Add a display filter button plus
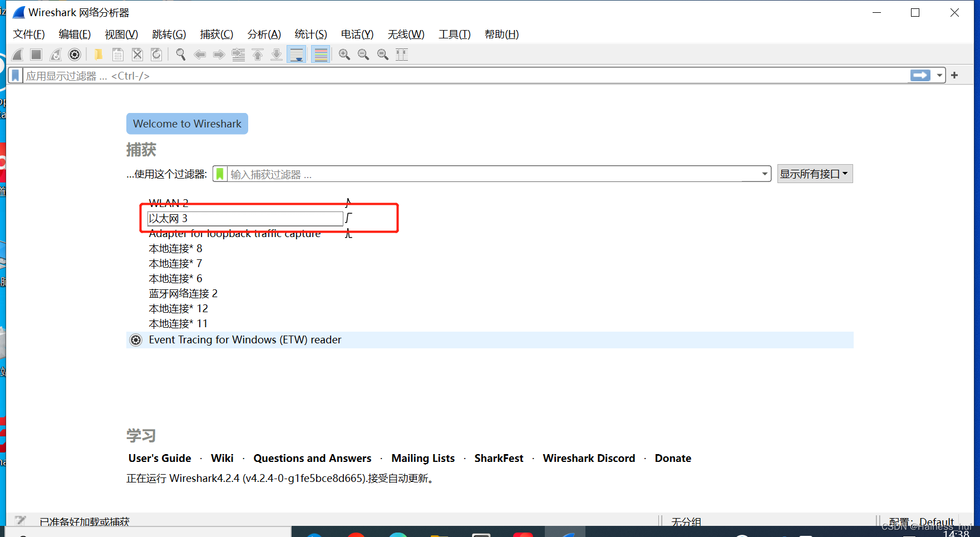Image resolution: width=980 pixels, height=537 pixels. pos(954,75)
